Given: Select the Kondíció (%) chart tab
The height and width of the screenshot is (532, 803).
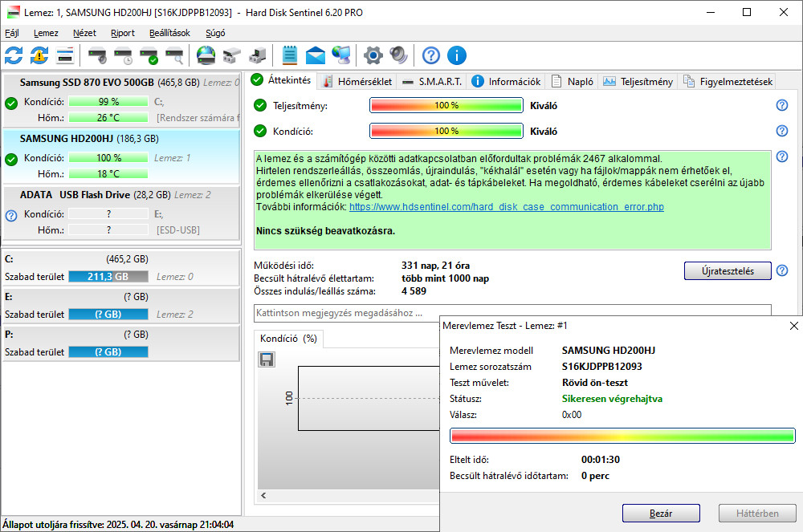Looking at the screenshot, I should coord(288,339).
